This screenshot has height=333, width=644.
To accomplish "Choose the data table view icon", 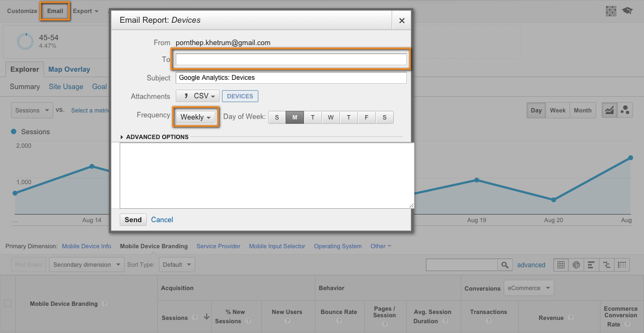I will (x=561, y=265).
